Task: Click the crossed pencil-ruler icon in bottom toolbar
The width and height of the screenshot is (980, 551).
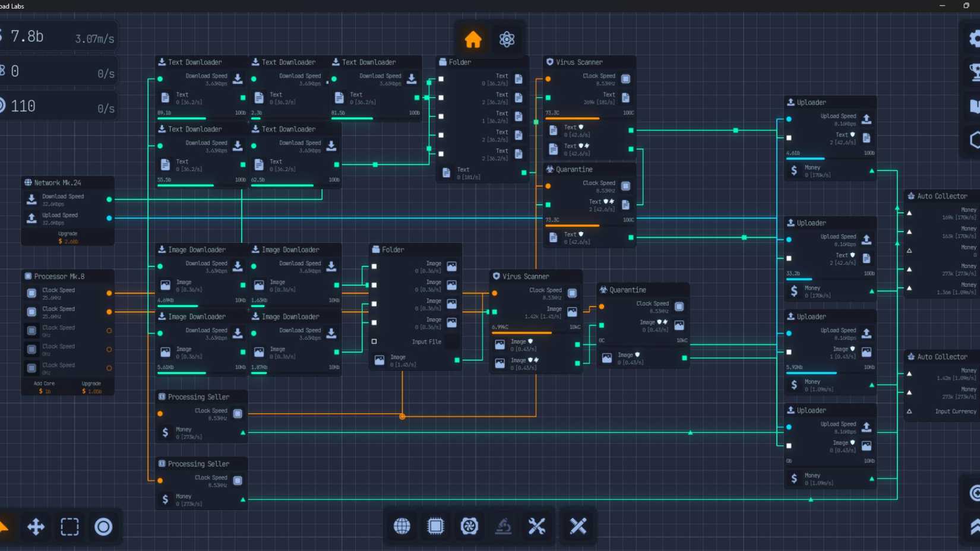Action: 578,526
